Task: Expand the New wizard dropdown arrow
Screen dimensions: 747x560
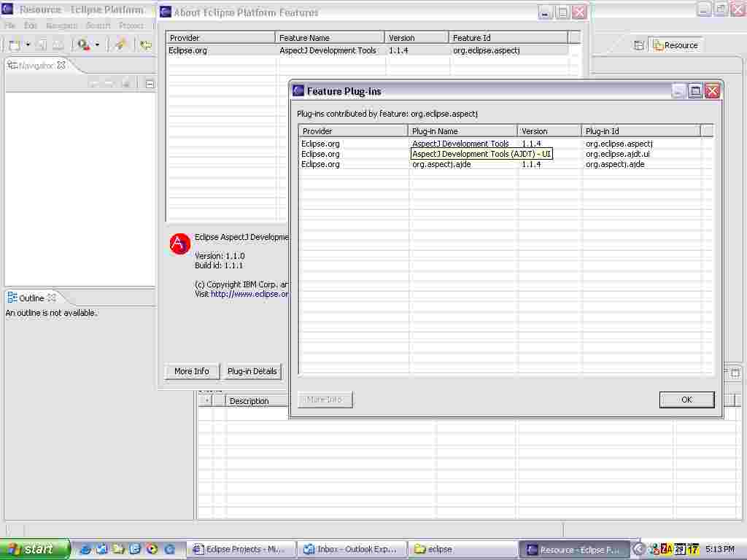Action: [x=28, y=45]
